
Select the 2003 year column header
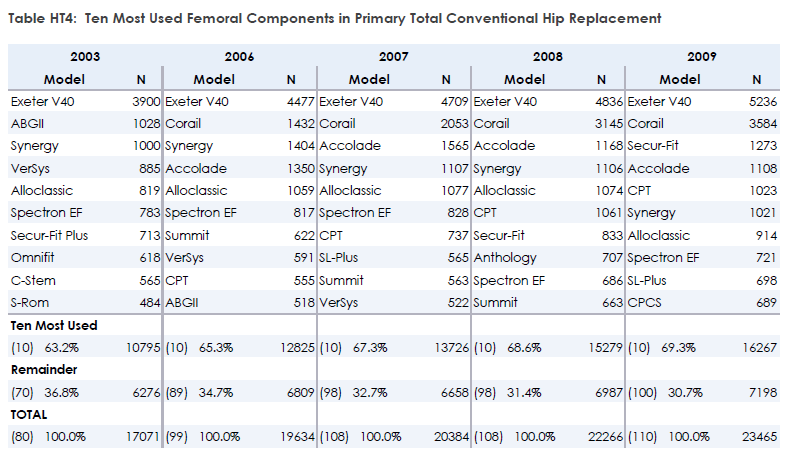(x=85, y=57)
